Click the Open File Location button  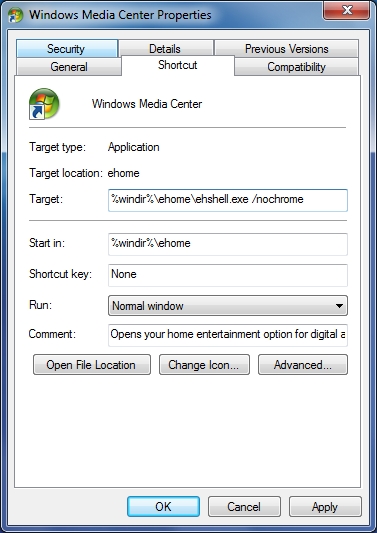(x=92, y=365)
